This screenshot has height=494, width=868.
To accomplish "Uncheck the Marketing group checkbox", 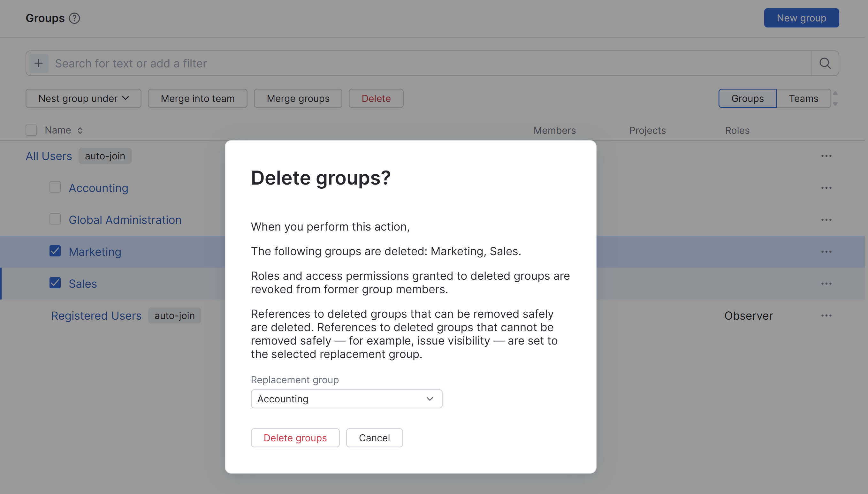I will tap(55, 251).
